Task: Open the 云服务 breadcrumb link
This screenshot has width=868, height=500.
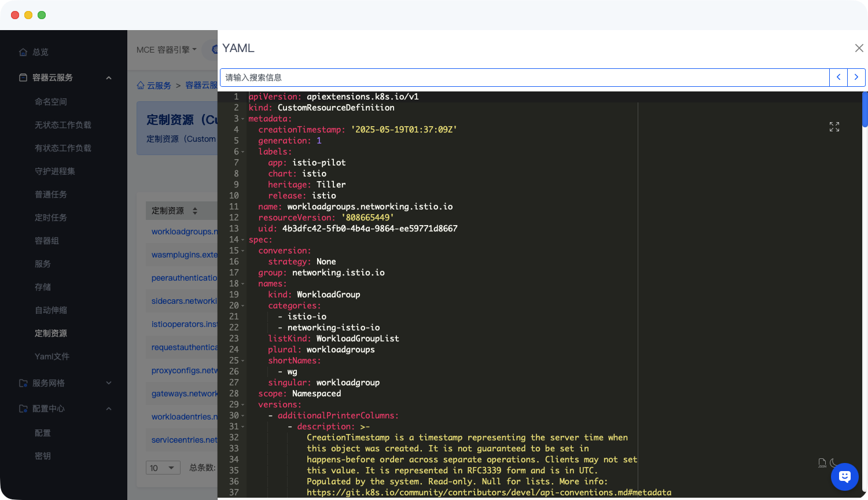Action: [x=159, y=85]
